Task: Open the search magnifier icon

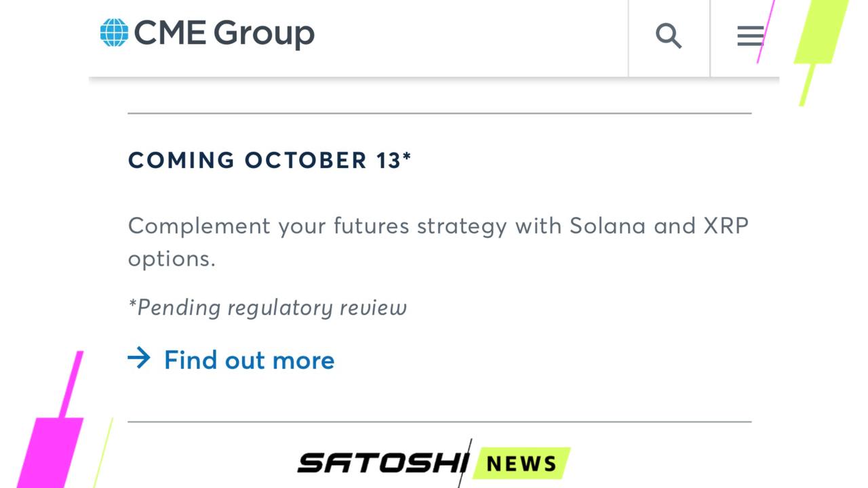Action: click(x=669, y=36)
